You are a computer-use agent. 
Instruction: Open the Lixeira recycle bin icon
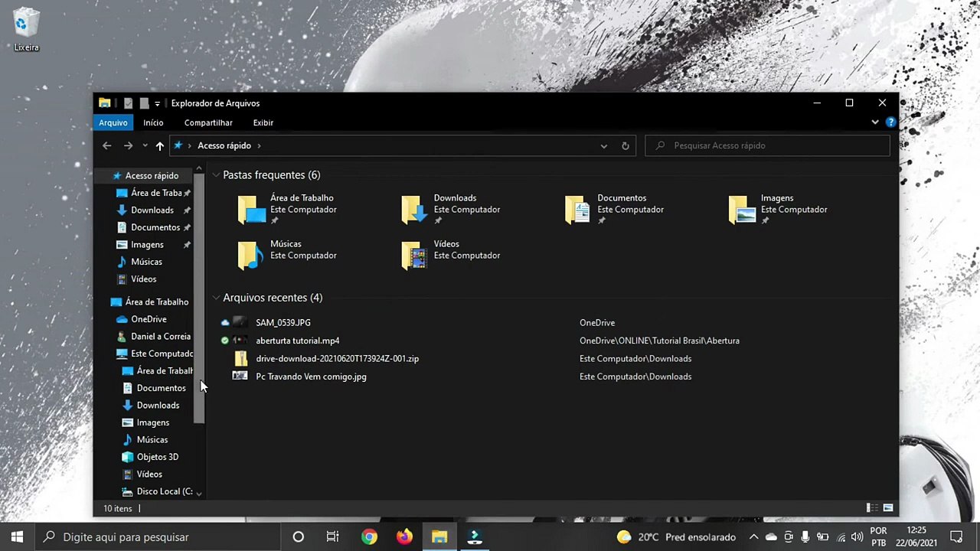26,31
